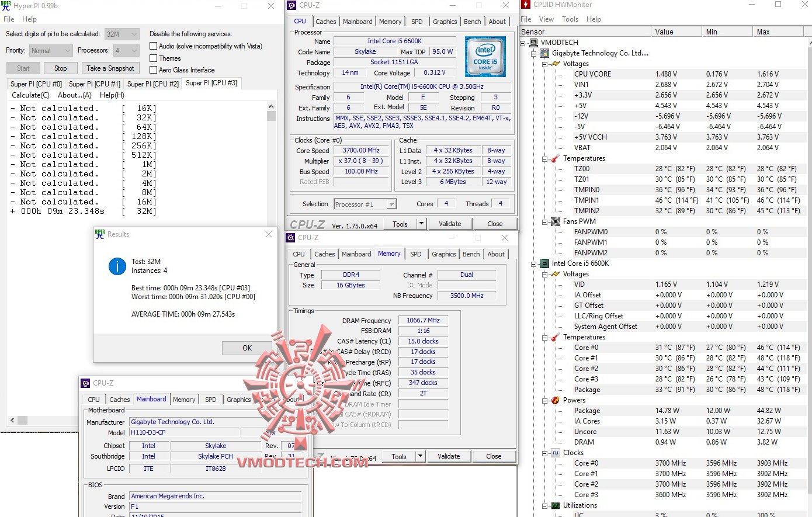Click the left arrow of Hyper PI horizontal scrollbar
The width and height of the screenshot is (812, 517).
12,420
